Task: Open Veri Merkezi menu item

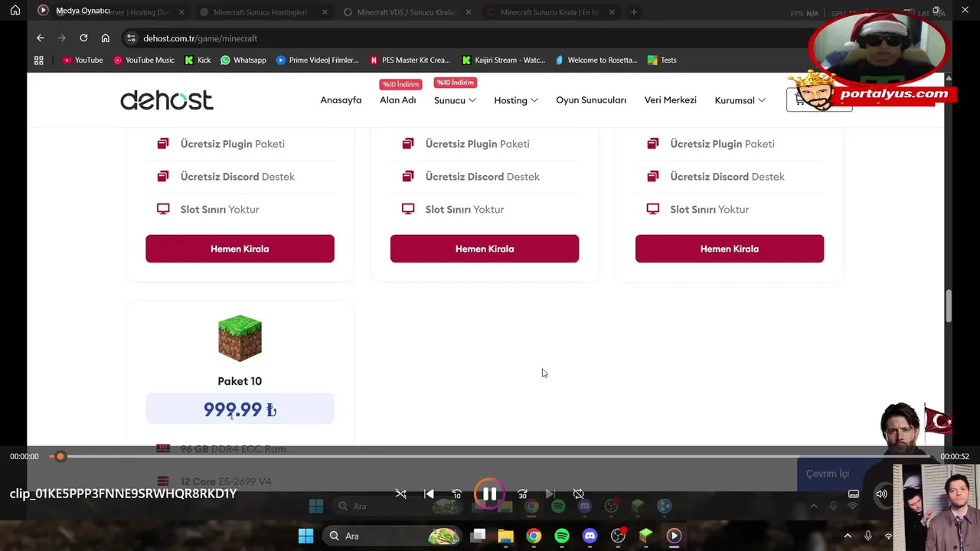Action: (670, 100)
